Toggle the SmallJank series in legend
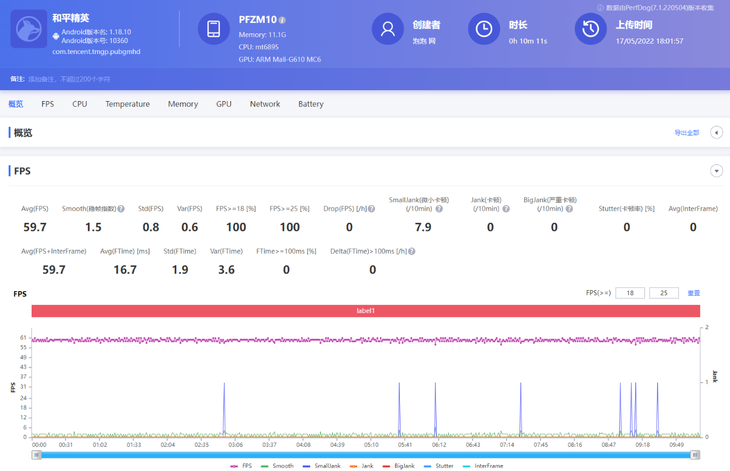 coord(322,466)
